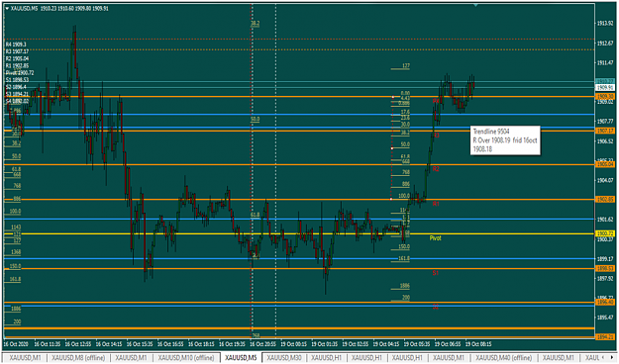
Task: Switch to the XAUUSD,M8 (offline) chart tab
Action: 78,358
